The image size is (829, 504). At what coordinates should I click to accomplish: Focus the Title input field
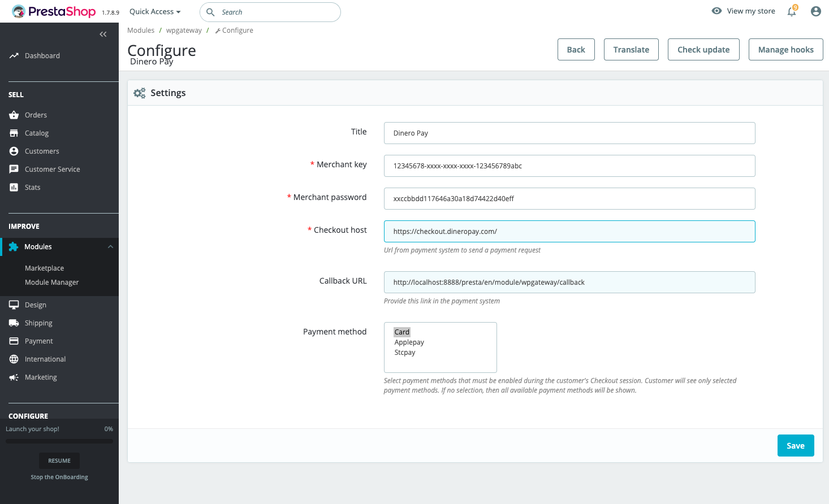[x=569, y=133]
